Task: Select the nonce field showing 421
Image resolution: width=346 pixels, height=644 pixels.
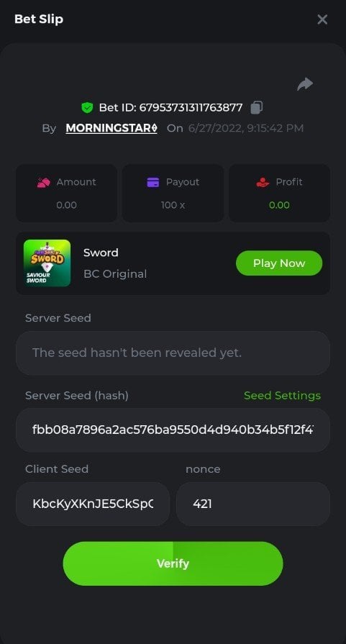Action: click(x=253, y=504)
